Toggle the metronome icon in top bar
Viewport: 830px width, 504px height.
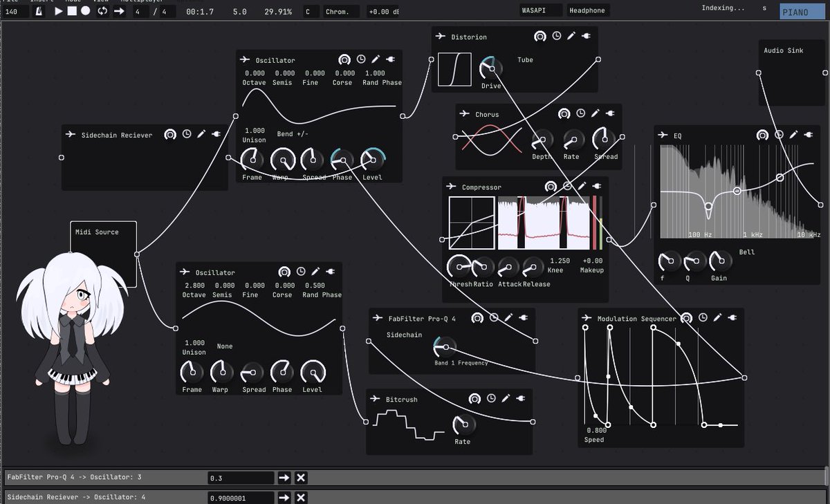(39, 10)
